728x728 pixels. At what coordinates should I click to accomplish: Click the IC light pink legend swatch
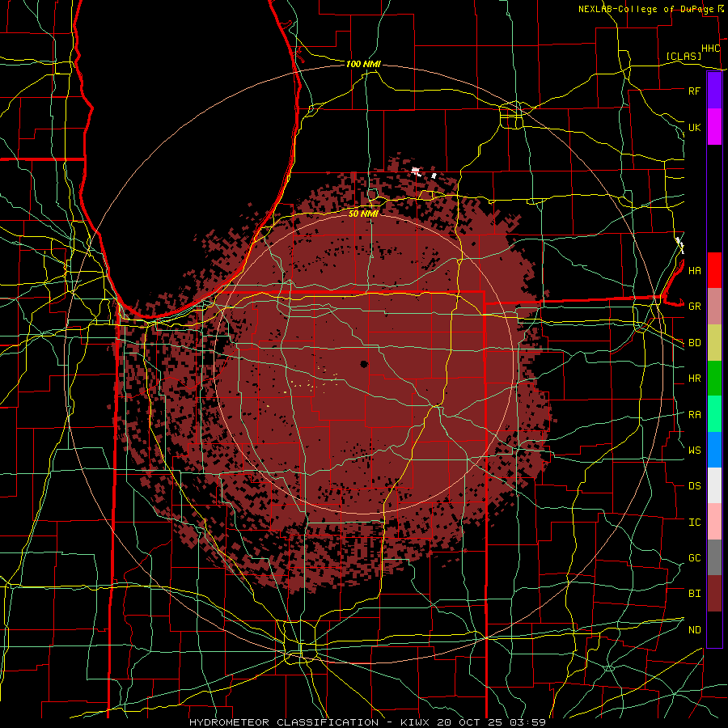[x=714, y=522]
